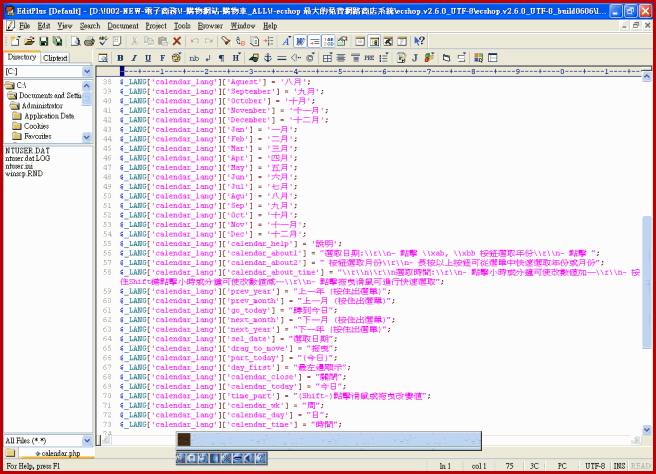Click the editor's vertical scrollbar
656x474 pixels.
647,250
